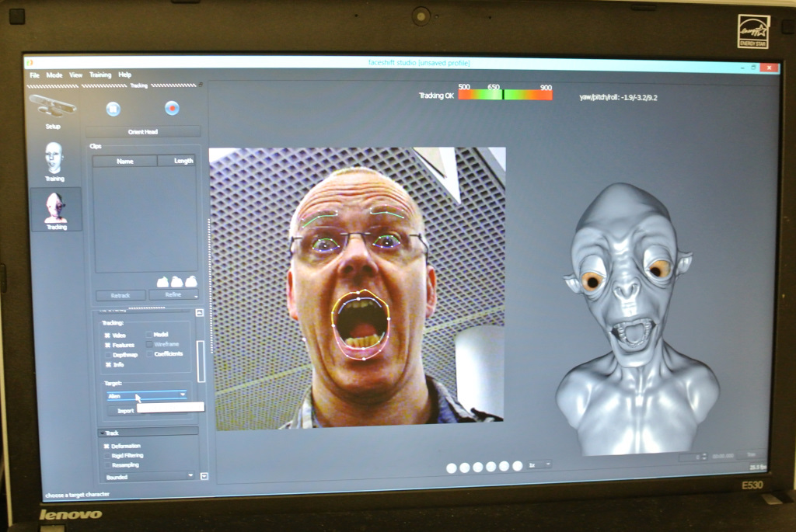Pause tracking with the blue pause button
Screen dimensions: 796x532
click(113, 109)
